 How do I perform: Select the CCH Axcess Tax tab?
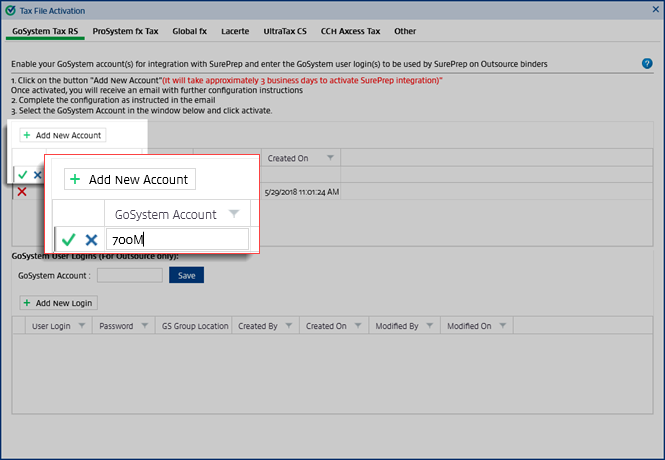point(350,31)
